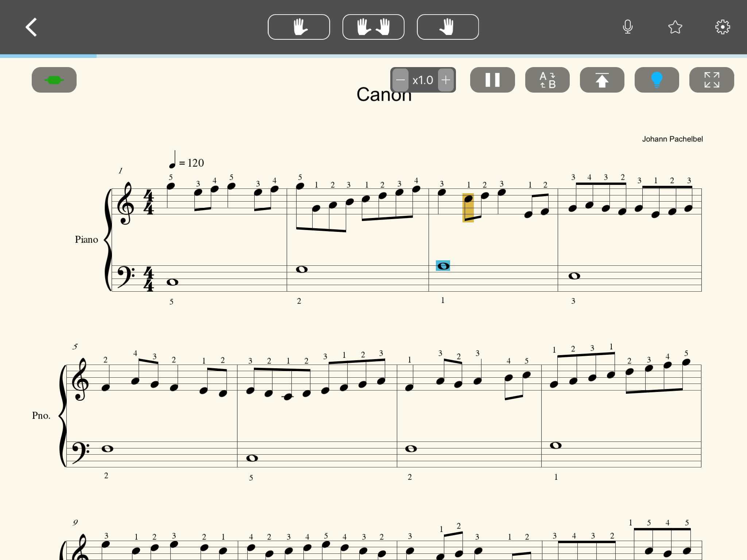This screenshot has height=560, width=747.
Task: Click the bass clef on the first system
Action: tap(125, 277)
